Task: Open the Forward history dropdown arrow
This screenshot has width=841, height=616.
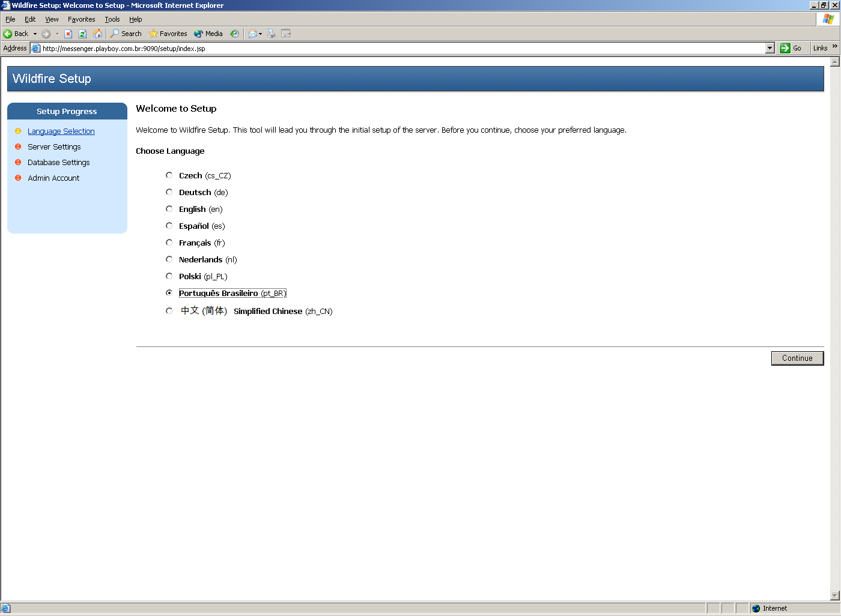Action: (x=57, y=34)
